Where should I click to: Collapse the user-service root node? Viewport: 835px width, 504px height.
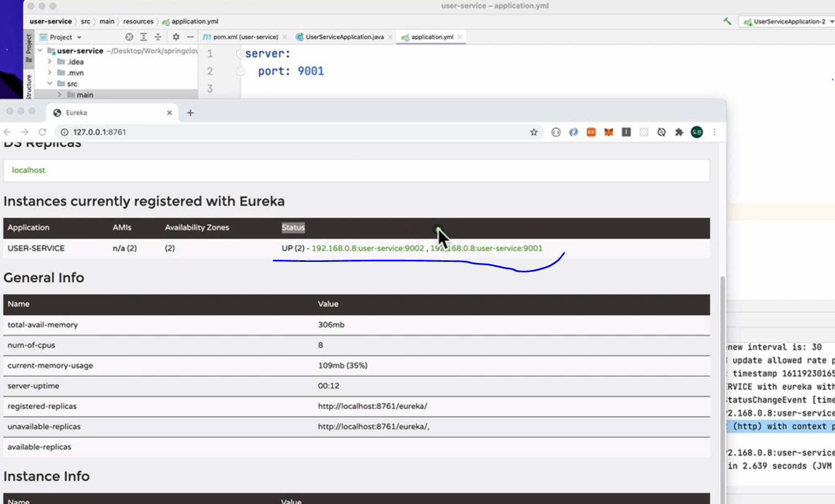click(x=40, y=51)
